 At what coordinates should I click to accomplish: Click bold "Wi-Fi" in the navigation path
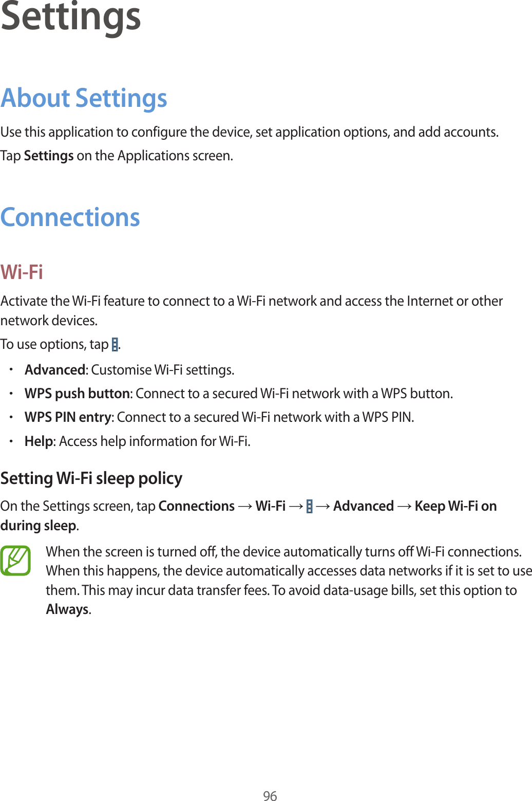pyautogui.click(x=271, y=506)
